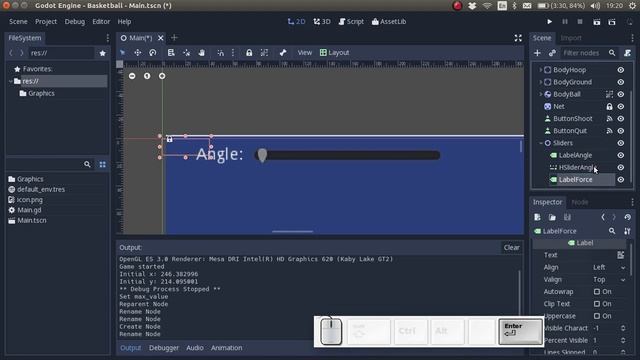Collapse the Sliders node
This screenshot has height=360, width=640.
click(541, 143)
